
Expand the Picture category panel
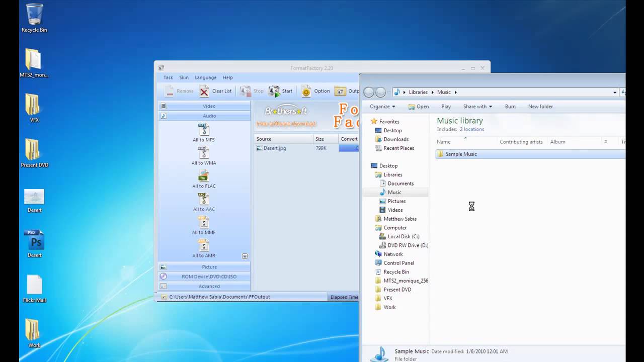(205, 267)
